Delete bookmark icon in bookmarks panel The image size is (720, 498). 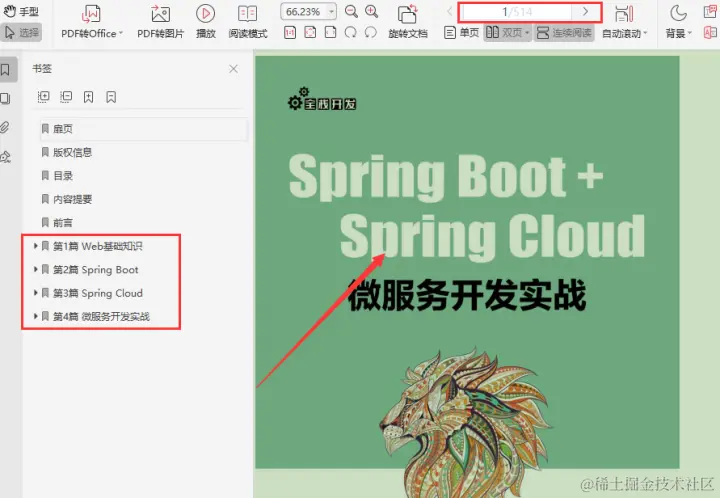111,96
